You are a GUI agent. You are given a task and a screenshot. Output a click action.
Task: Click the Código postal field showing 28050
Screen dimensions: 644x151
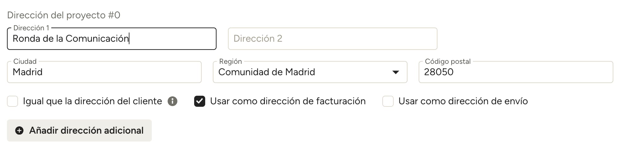point(516,72)
